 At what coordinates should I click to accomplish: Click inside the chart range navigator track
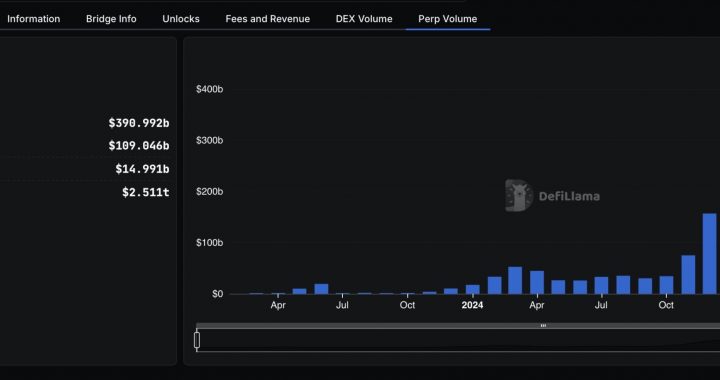tap(459, 341)
